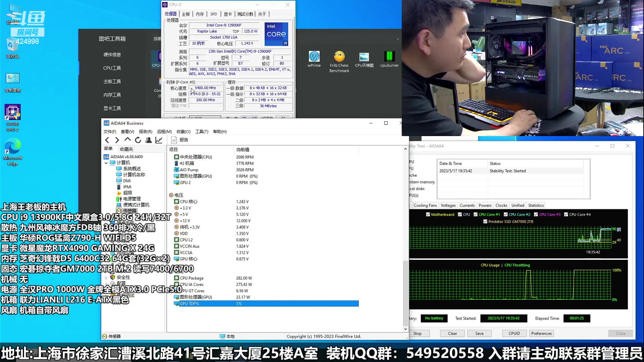Open the 工具(T) menu in AIDA64
This screenshot has width=644, height=362.
pyautogui.click(x=202, y=131)
